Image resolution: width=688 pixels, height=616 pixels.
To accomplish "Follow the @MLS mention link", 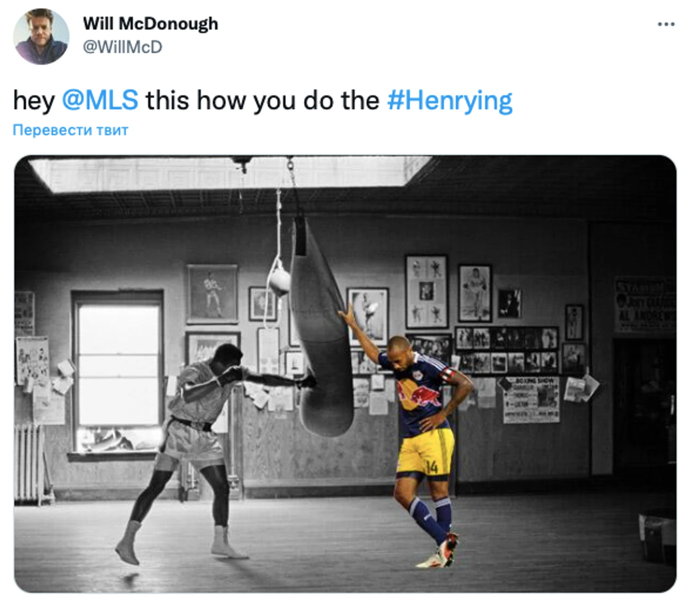I will coord(100,100).
